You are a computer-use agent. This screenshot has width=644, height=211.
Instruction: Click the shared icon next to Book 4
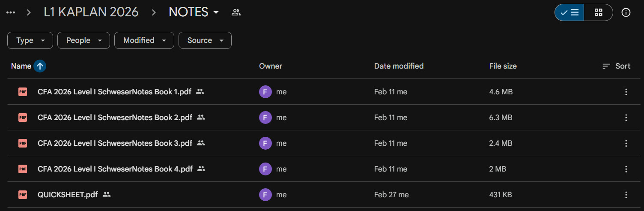point(201,169)
